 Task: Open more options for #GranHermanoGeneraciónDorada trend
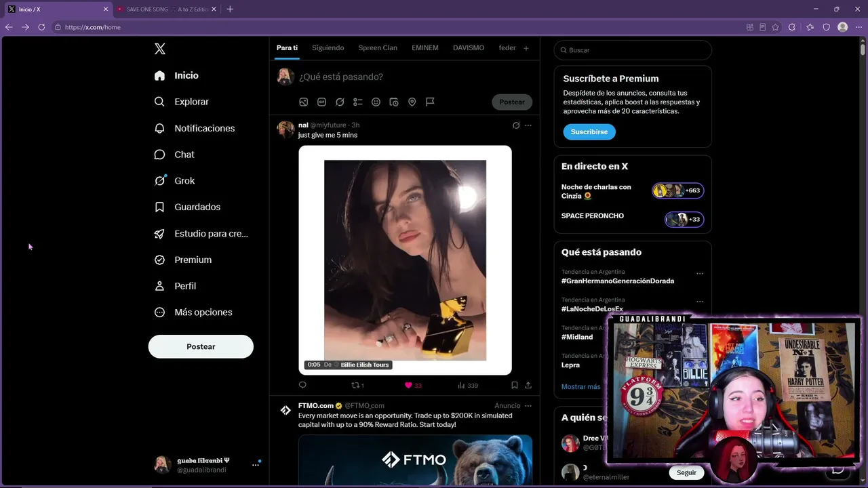700,274
